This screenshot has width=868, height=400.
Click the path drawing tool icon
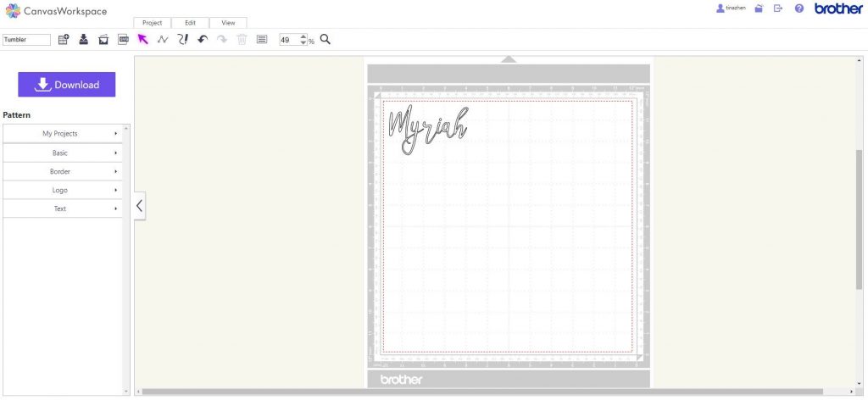(x=163, y=40)
